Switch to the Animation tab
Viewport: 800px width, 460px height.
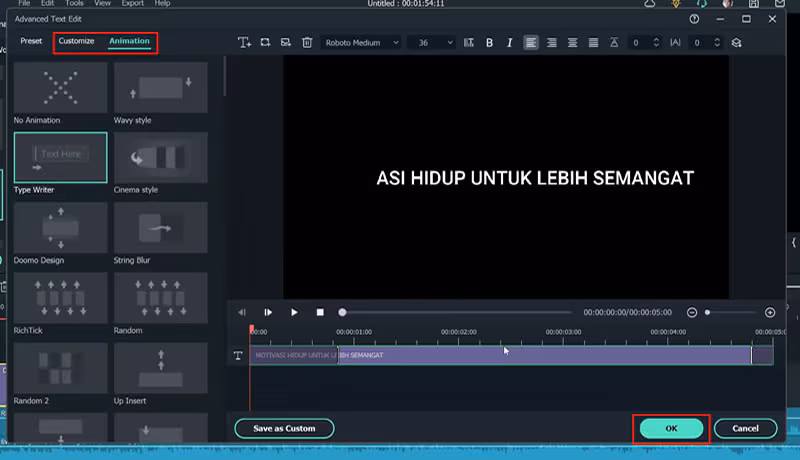(130, 41)
